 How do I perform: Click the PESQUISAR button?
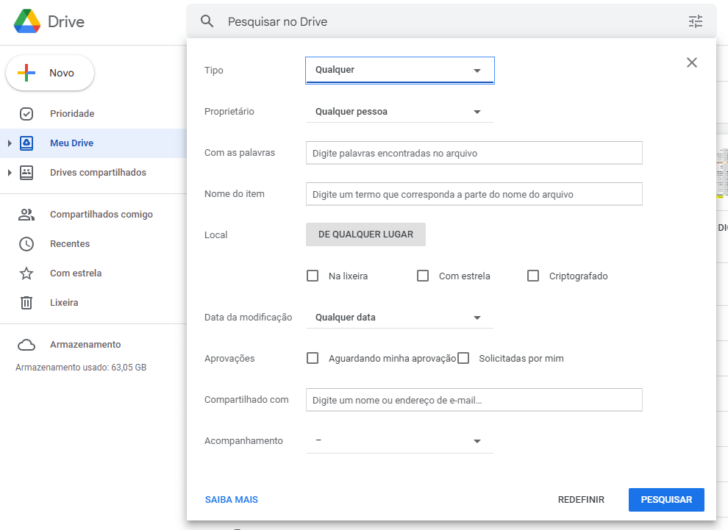pyautogui.click(x=666, y=500)
